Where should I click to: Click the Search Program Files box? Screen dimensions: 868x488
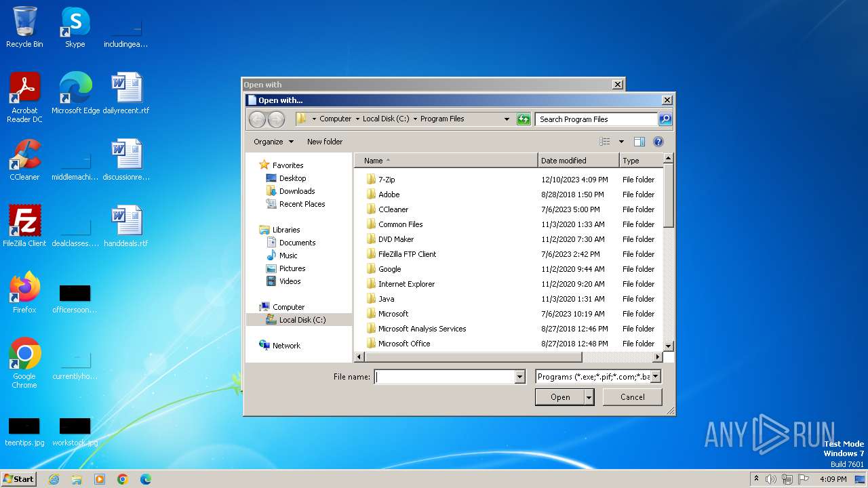tap(596, 119)
